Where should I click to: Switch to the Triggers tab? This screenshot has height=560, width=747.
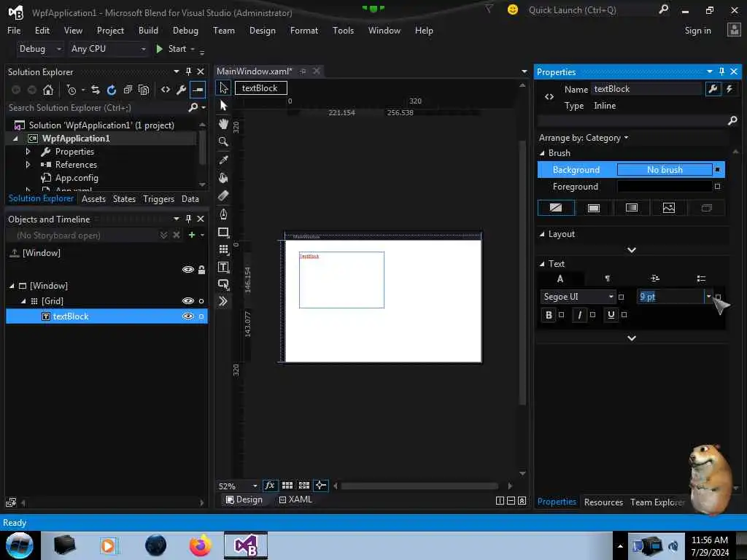158,199
